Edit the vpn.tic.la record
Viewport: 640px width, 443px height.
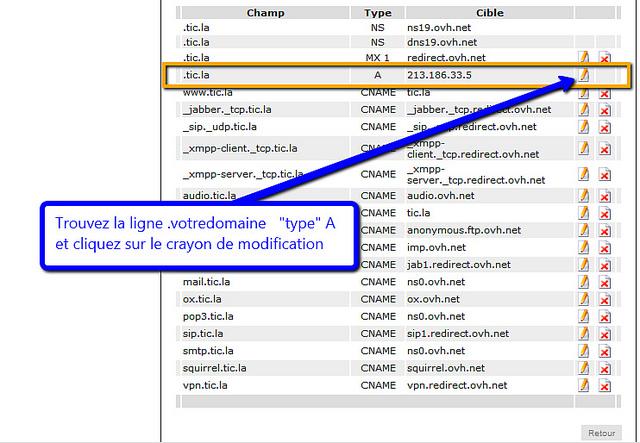tap(584, 385)
